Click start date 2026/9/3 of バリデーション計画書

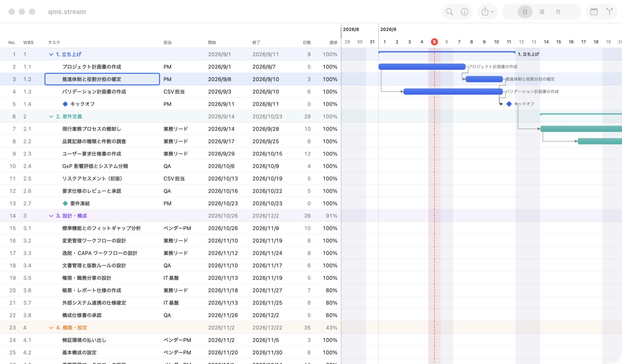point(220,92)
